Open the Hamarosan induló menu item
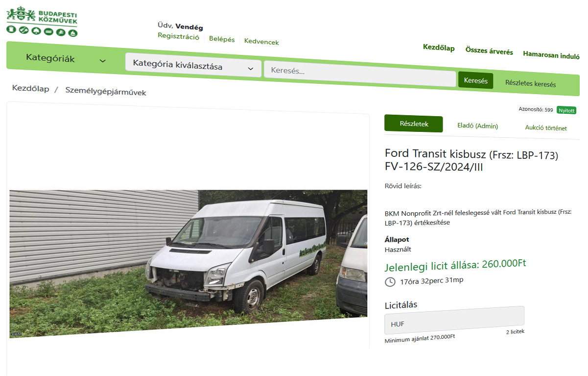This screenshot has height=376, width=588. pyautogui.click(x=551, y=55)
